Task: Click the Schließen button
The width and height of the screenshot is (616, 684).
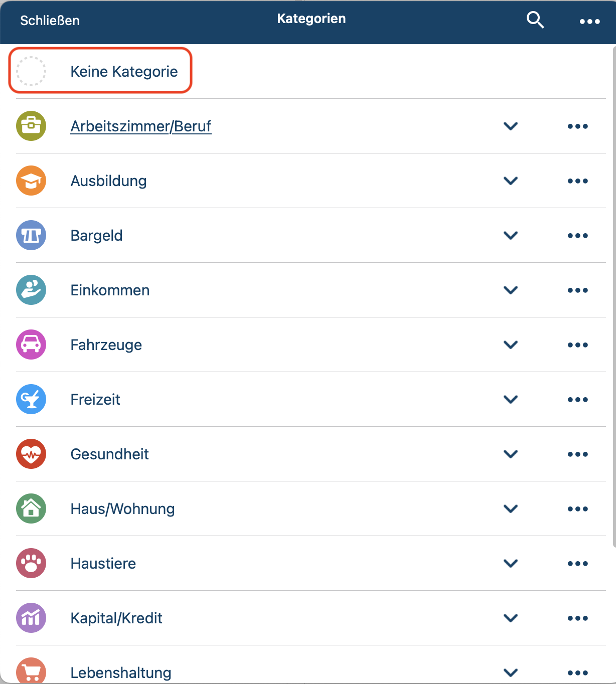Action: (50, 21)
